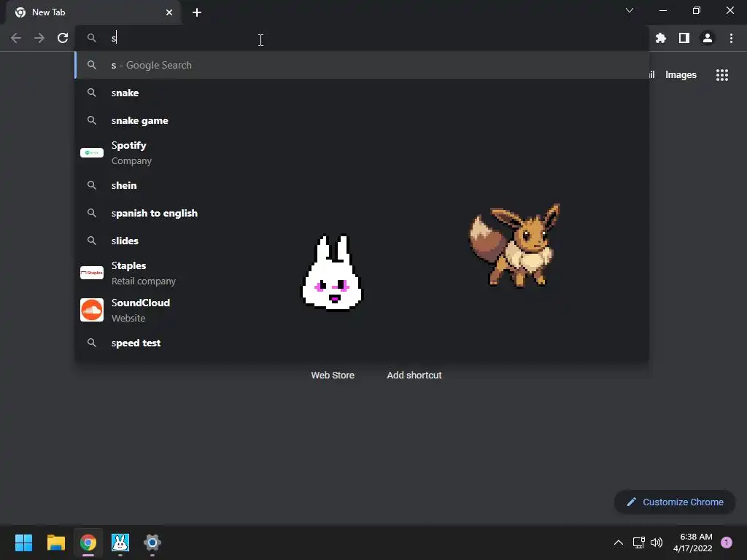Open the bunny app on taskbar

tap(120, 542)
